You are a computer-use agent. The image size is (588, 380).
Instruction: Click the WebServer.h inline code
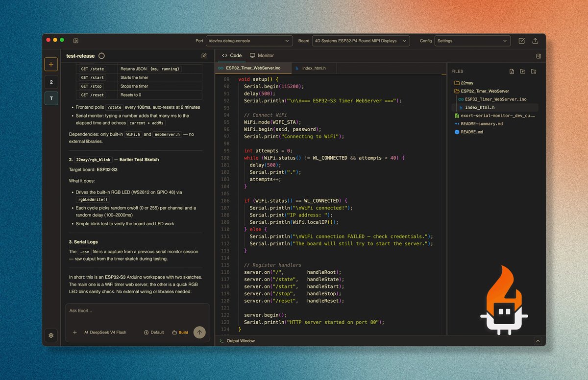tap(167, 134)
